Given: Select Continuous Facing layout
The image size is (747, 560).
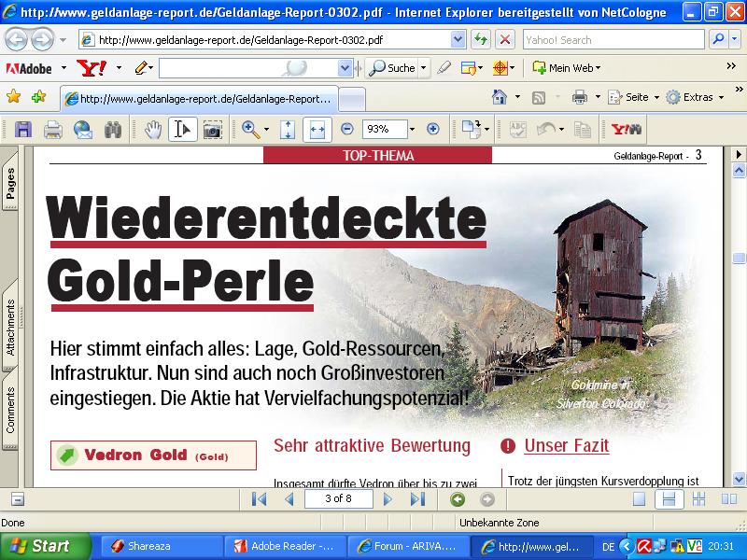Looking at the screenshot, I should [x=698, y=499].
